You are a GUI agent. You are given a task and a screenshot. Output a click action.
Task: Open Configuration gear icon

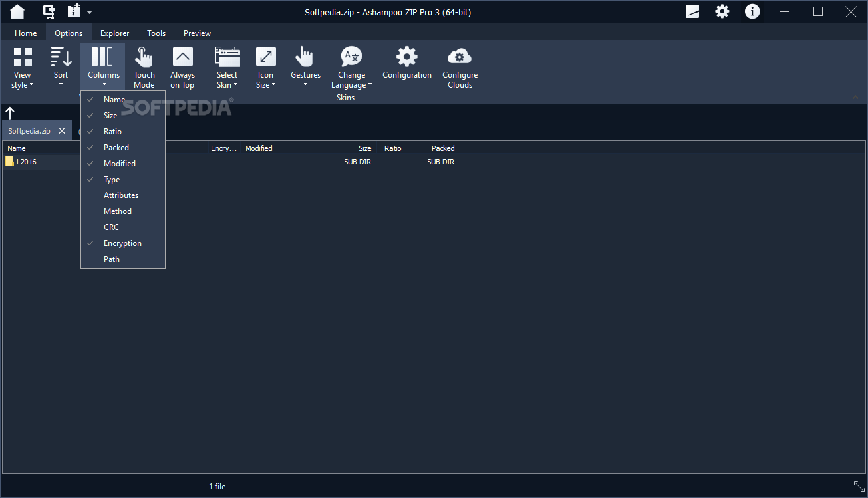(407, 57)
